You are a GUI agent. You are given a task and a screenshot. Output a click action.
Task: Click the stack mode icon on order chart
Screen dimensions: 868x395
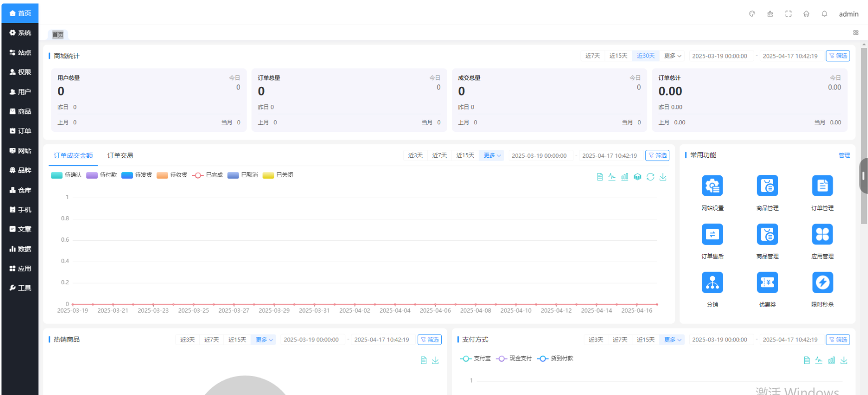637,177
